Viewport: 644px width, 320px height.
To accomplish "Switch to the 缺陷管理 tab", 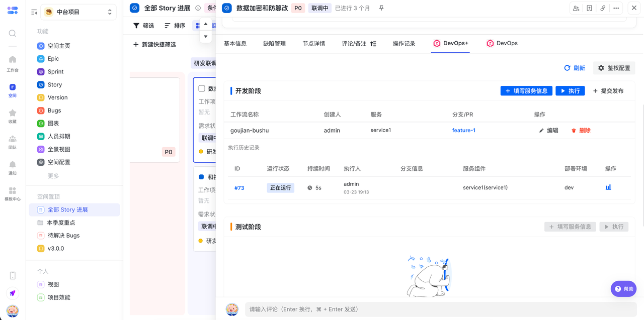I will click(x=274, y=44).
